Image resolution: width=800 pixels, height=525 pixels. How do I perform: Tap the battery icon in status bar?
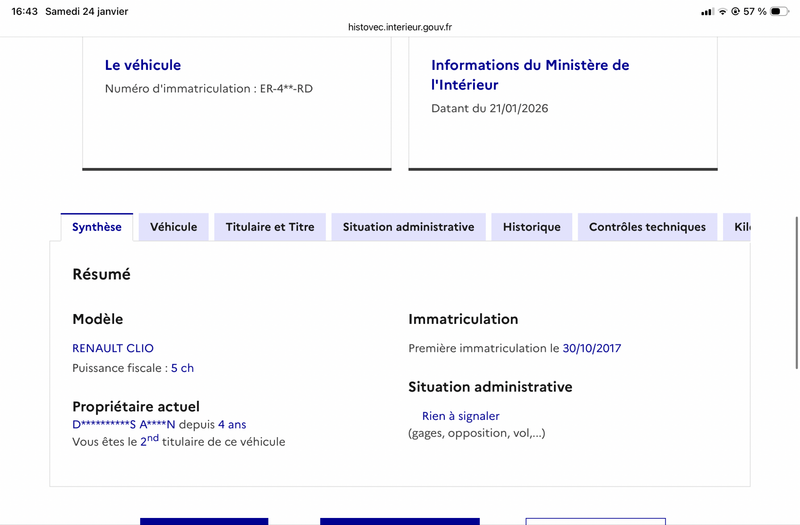point(777,12)
